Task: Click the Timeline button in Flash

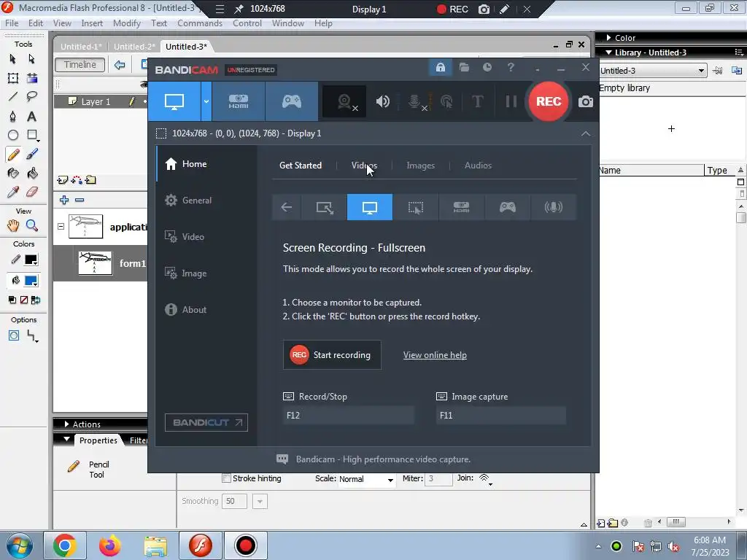Action: (80, 65)
